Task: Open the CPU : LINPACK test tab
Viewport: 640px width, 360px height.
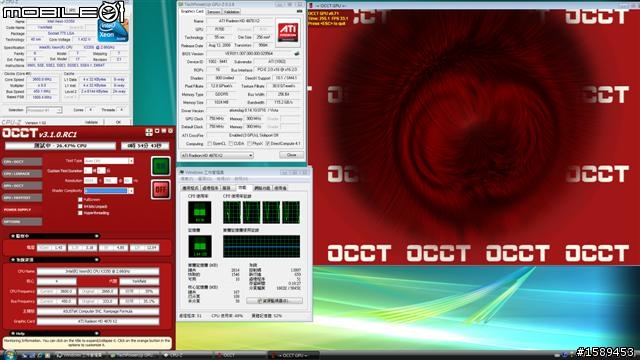Action: pos(22,173)
